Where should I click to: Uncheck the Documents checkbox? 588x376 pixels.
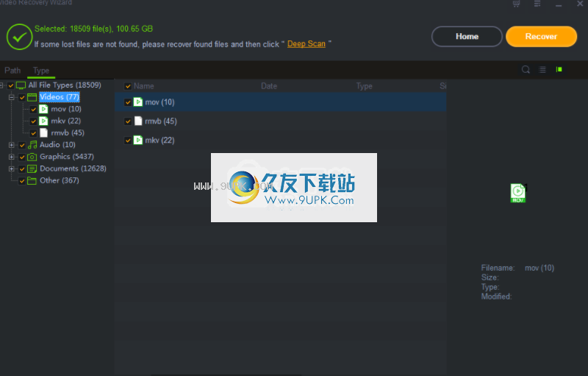click(22, 169)
